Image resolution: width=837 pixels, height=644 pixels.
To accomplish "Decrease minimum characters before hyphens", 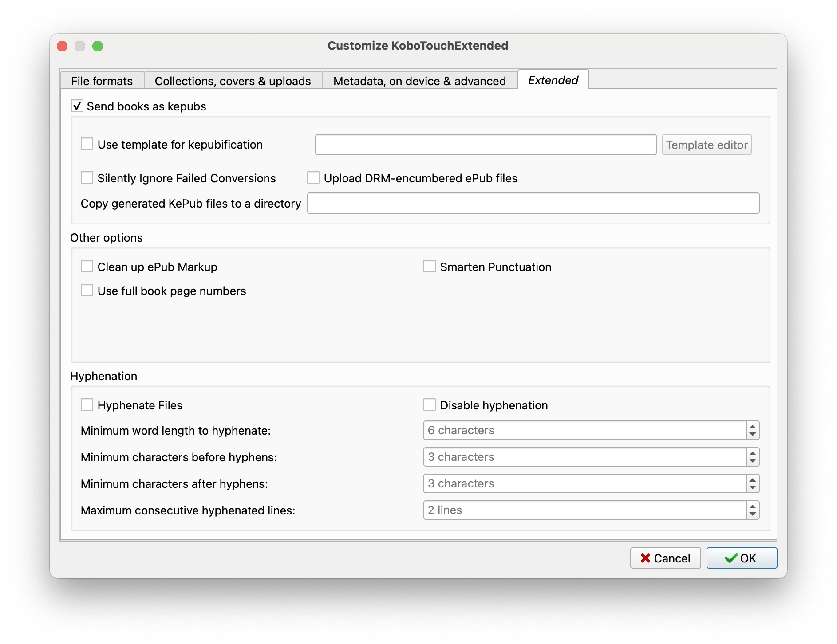I will [753, 461].
